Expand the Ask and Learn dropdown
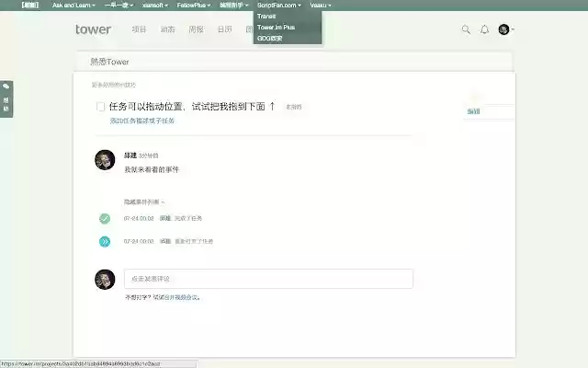The width and height of the screenshot is (588, 368). pos(73,6)
